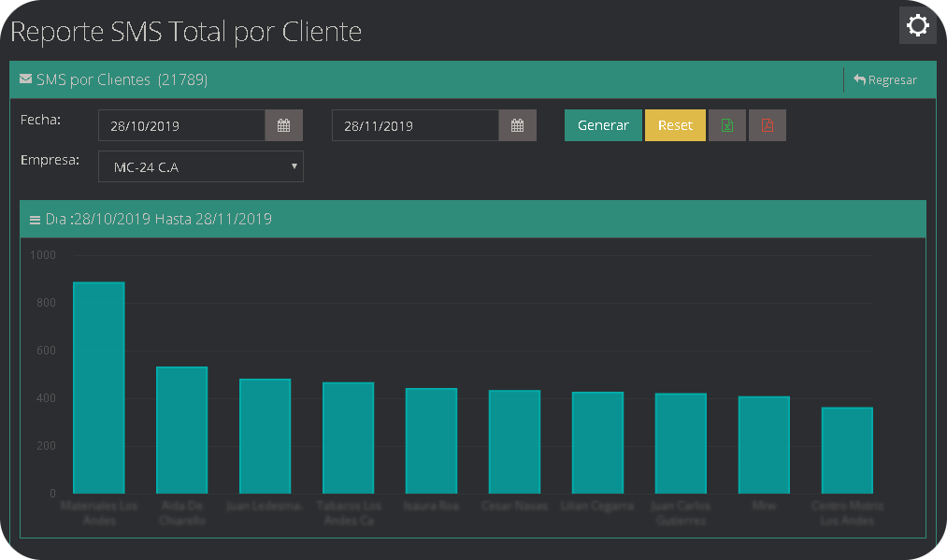Click the Generar button
The width and height of the screenshot is (947, 560).
(x=603, y=124)
